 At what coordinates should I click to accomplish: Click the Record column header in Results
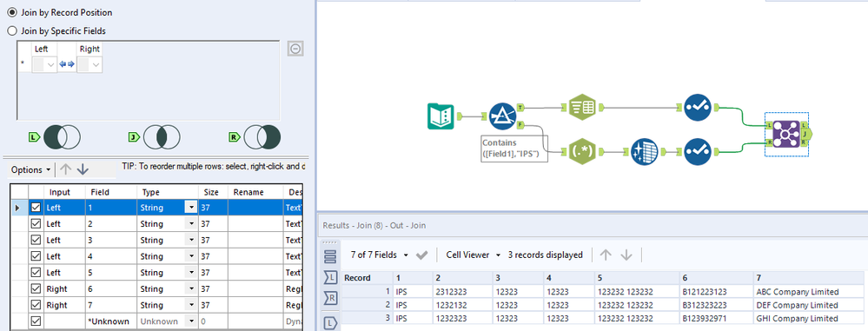pyautogui.click(x=367, y=278)
